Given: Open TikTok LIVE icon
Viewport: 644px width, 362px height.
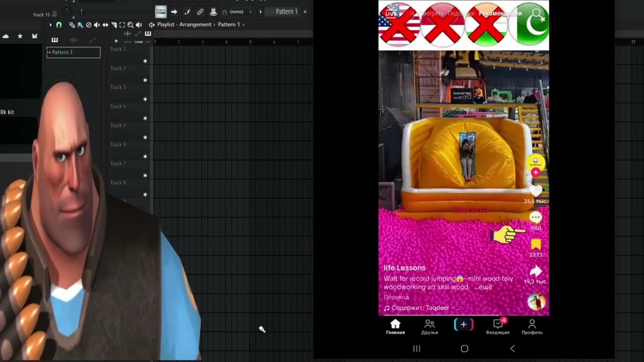Looking at the screenshot, I should coord(391,14).
